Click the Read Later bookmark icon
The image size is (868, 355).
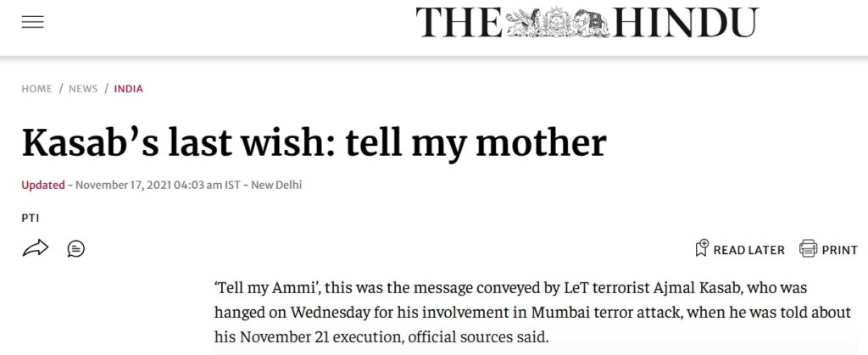[x=701, y=249]
